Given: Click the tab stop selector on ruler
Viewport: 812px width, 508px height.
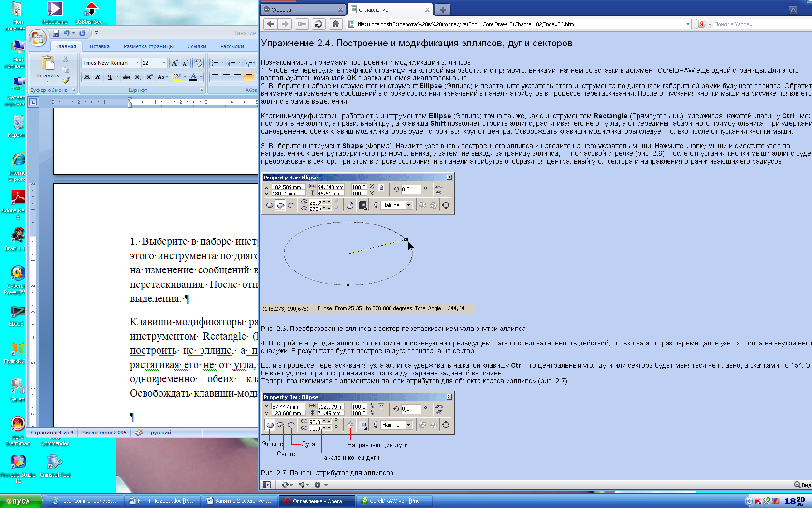Looking at the screenshot, I should (33, 102).
